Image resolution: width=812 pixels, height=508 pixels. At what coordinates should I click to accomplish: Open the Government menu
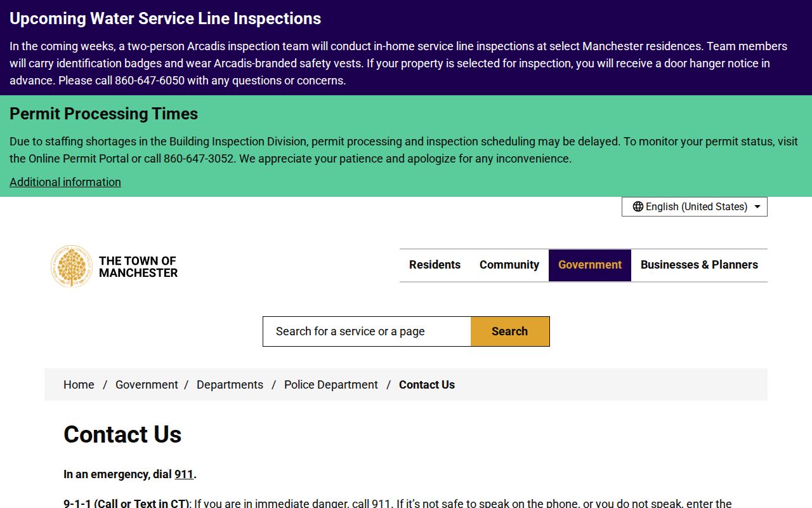point(590,265)
